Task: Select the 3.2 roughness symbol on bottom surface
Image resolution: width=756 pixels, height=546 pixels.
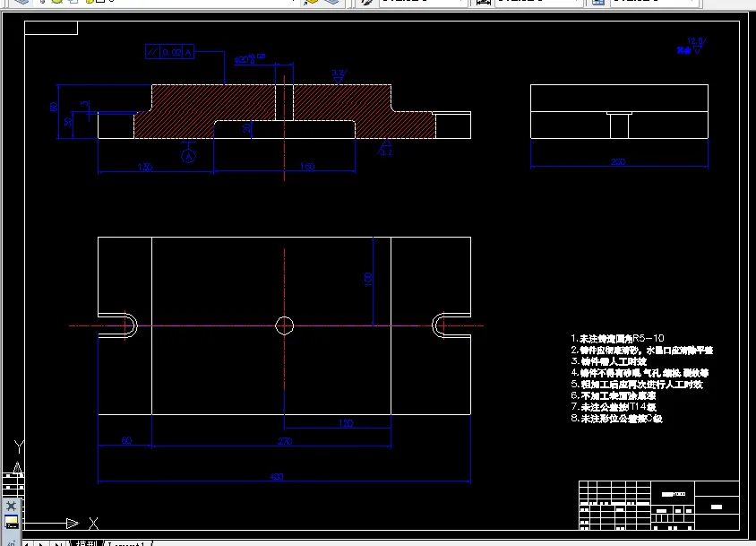Action: tap(385, 148)
